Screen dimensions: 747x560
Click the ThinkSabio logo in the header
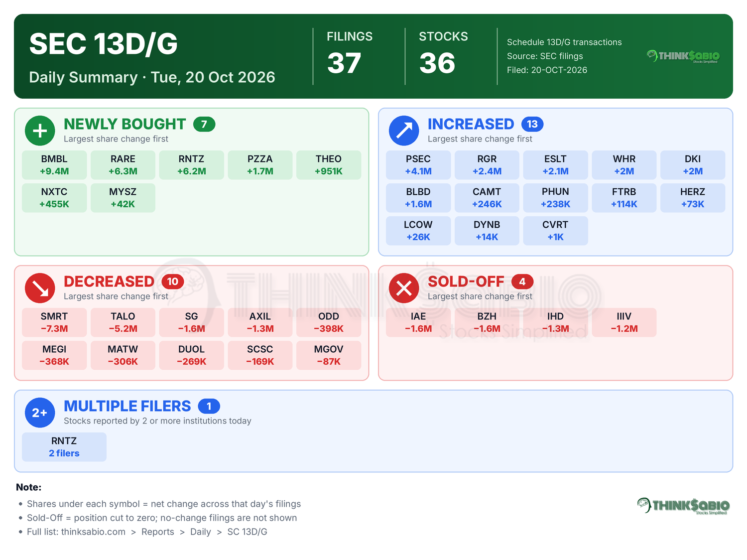(x=683, y=56)
